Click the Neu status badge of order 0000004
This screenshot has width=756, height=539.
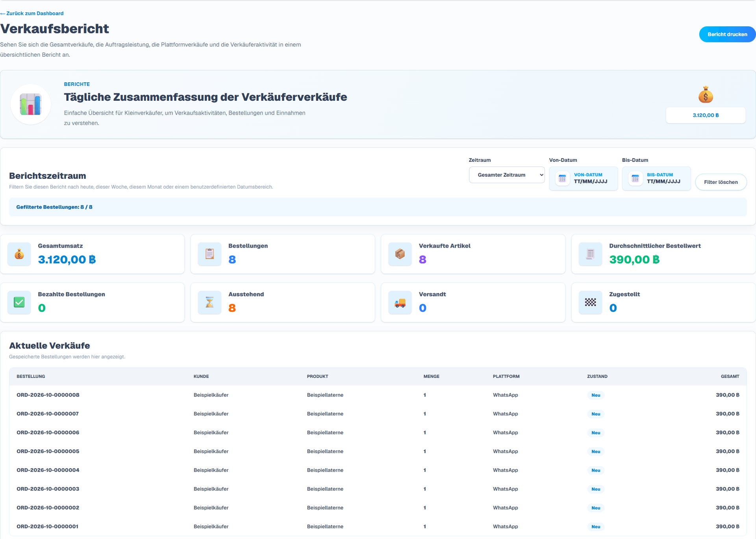pos(596,470)
